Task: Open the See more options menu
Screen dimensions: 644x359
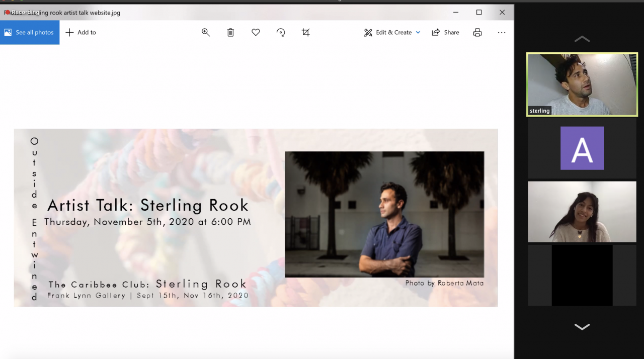Action: (x=502, y=32)
